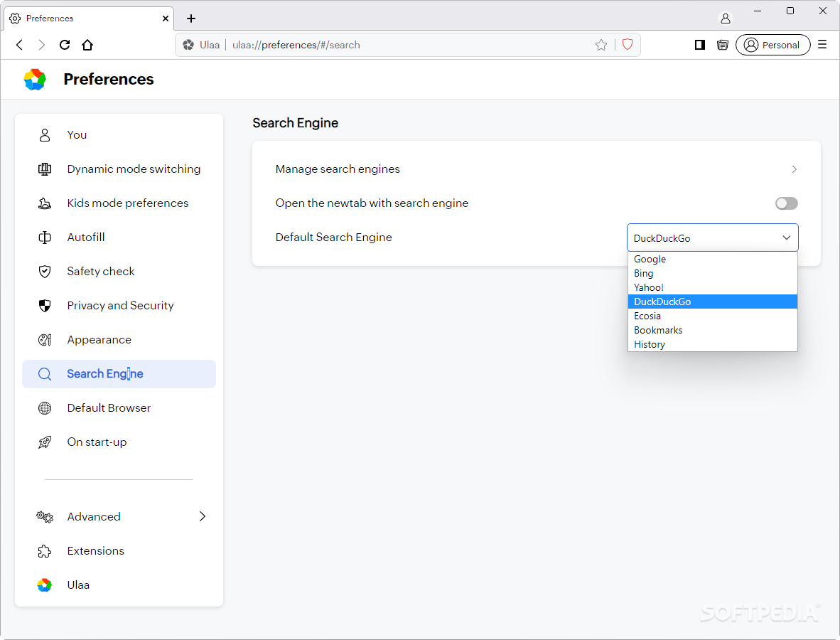Click the Safety check shield icon

pyautogui.click(x=45, y=272)
